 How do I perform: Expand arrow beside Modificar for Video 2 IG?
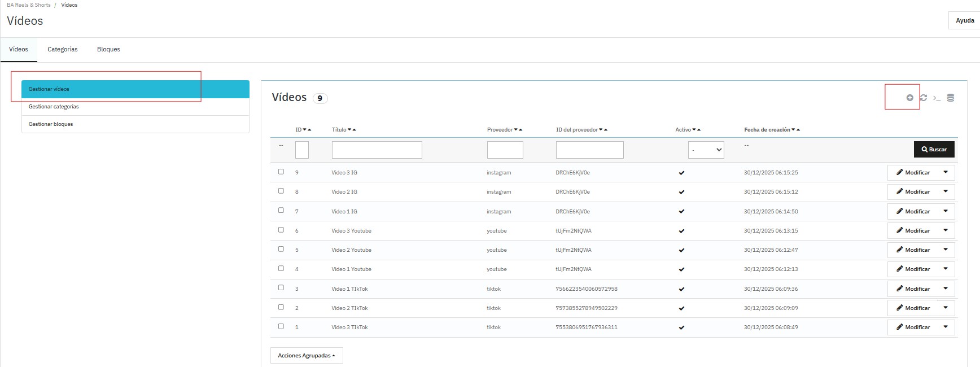(946, 191)
